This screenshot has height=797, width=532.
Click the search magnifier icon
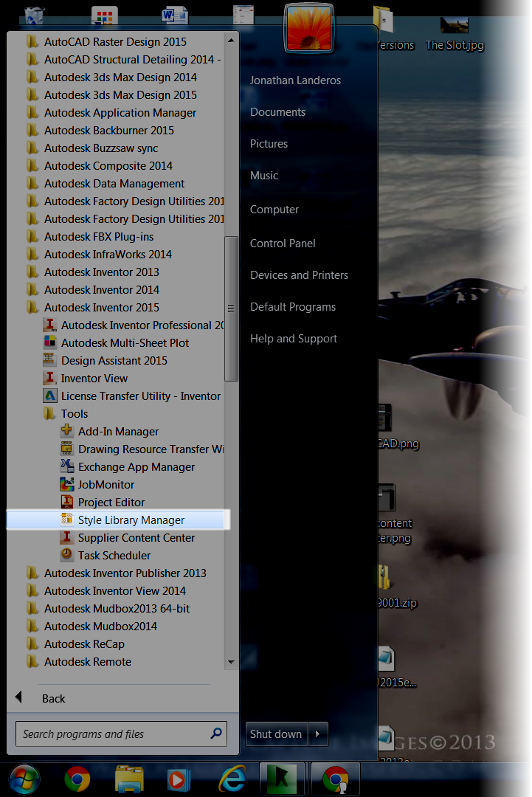(216, 734)
